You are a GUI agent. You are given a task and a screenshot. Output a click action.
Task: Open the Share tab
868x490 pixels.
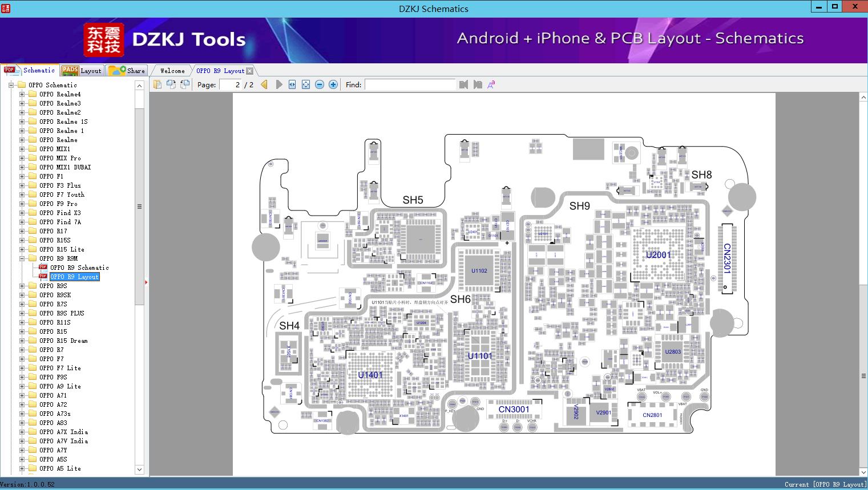(127, 71)
